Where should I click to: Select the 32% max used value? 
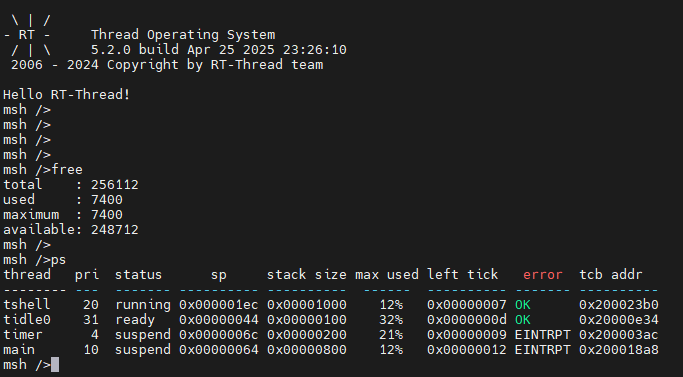pyautogui.click(x=391, y=320)
